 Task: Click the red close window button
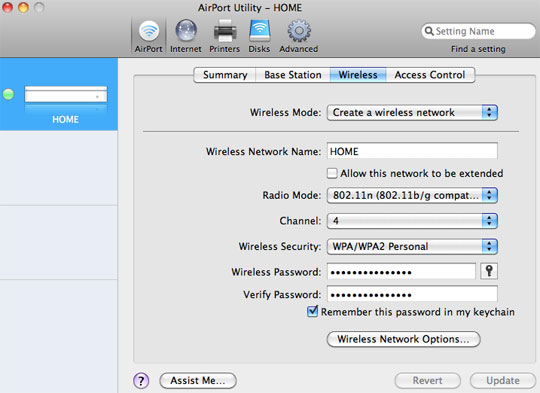[x=7, y=7]
